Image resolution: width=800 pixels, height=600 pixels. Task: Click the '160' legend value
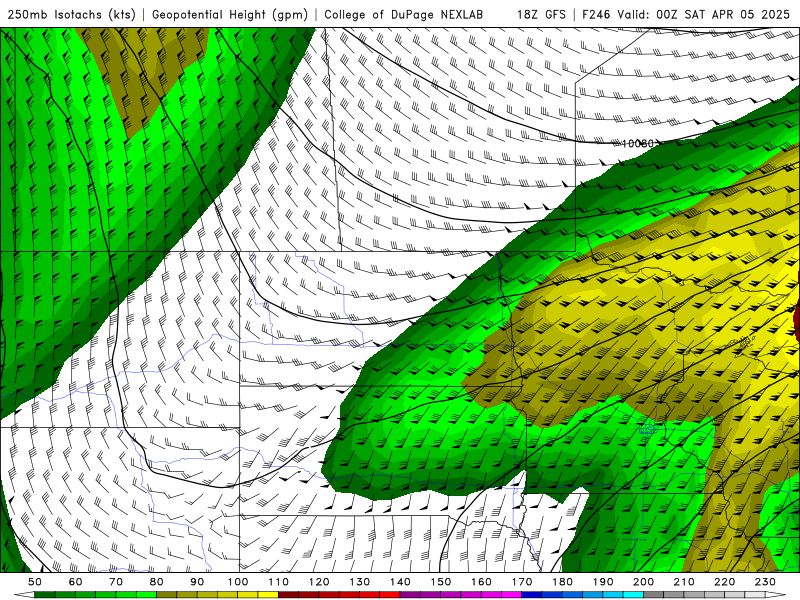481,582
